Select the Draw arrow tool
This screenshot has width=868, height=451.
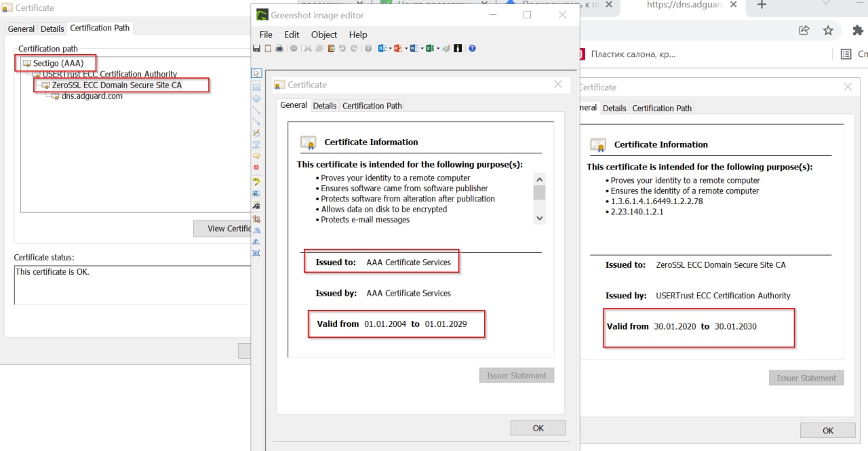coord(256,121)
